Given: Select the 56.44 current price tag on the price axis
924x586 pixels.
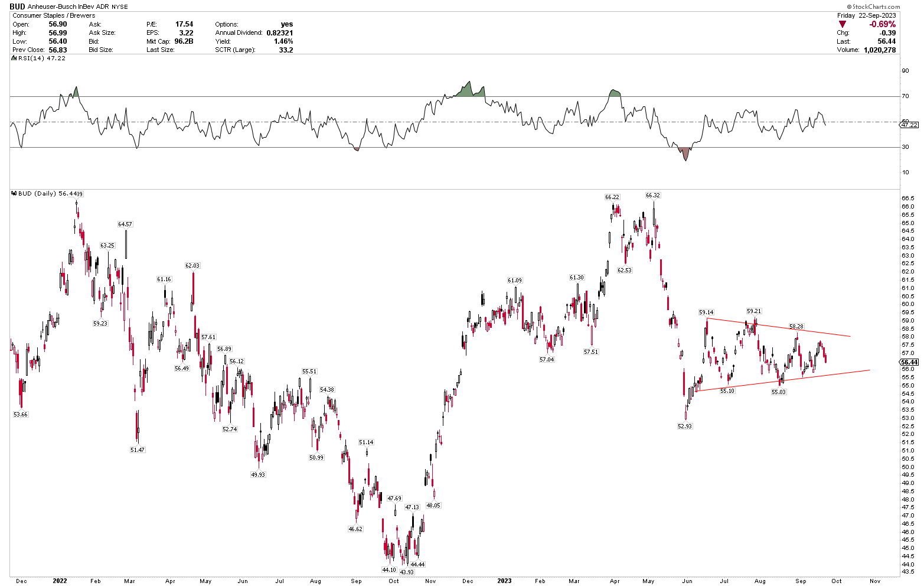Looking at the screenshot, I should click(x=910, y=362).
